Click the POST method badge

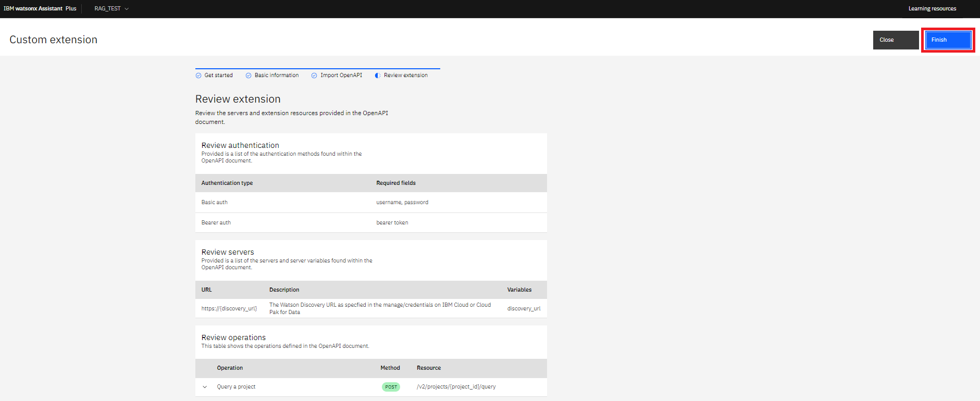pyautogui.click(x=391, y=387)
